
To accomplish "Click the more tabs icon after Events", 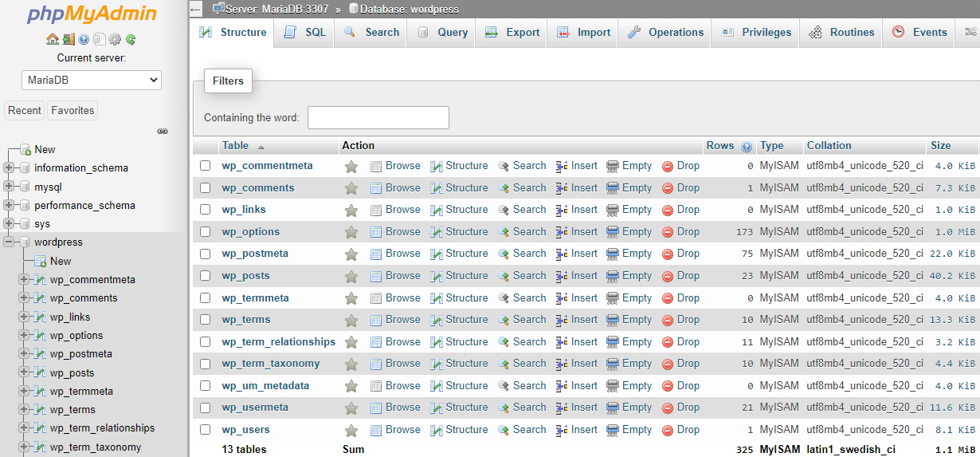I will (970, 33).
